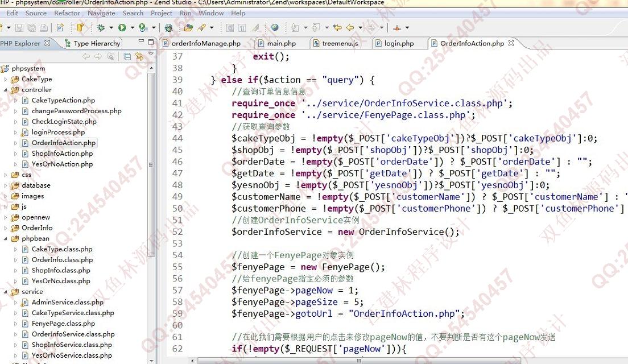
Task: Toggle mark occurrences highlighter
Action: (255, 28)
